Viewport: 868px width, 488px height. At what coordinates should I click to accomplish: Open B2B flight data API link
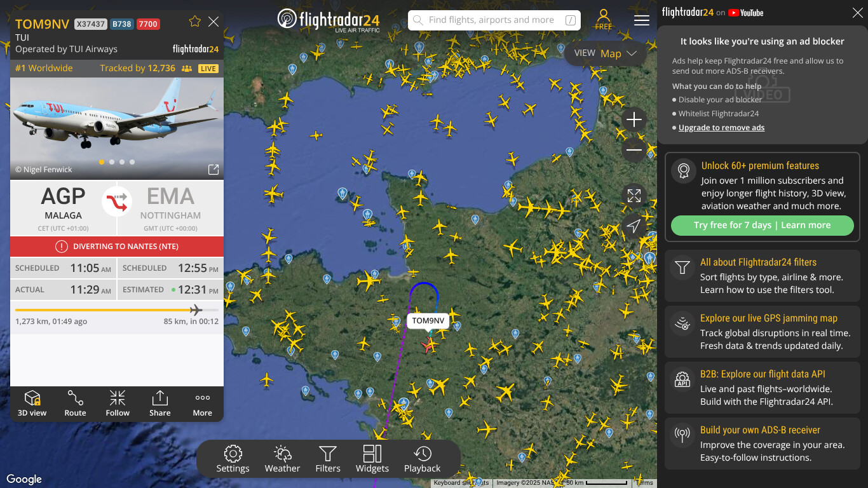pos(763,388)
